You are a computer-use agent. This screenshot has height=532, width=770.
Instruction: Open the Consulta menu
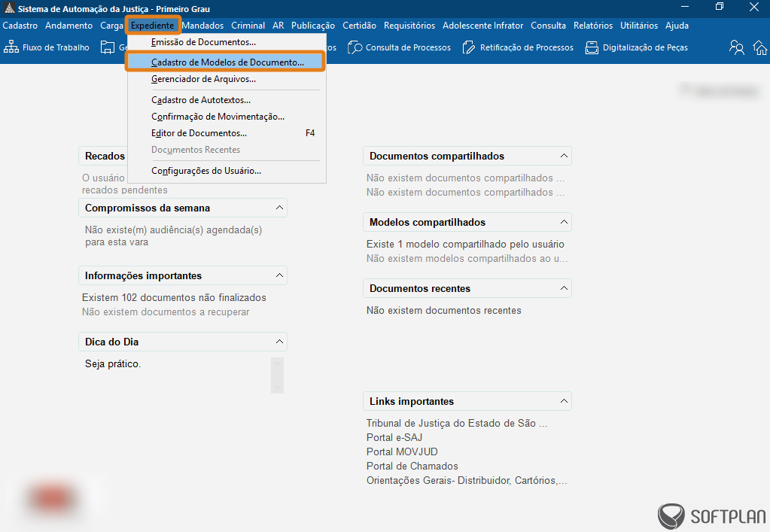pyautogui.click(x=548, y=26)
